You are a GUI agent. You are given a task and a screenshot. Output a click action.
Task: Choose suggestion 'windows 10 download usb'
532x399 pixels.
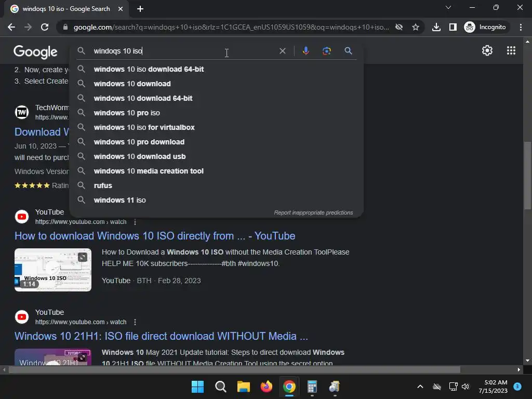coord(217,157)
